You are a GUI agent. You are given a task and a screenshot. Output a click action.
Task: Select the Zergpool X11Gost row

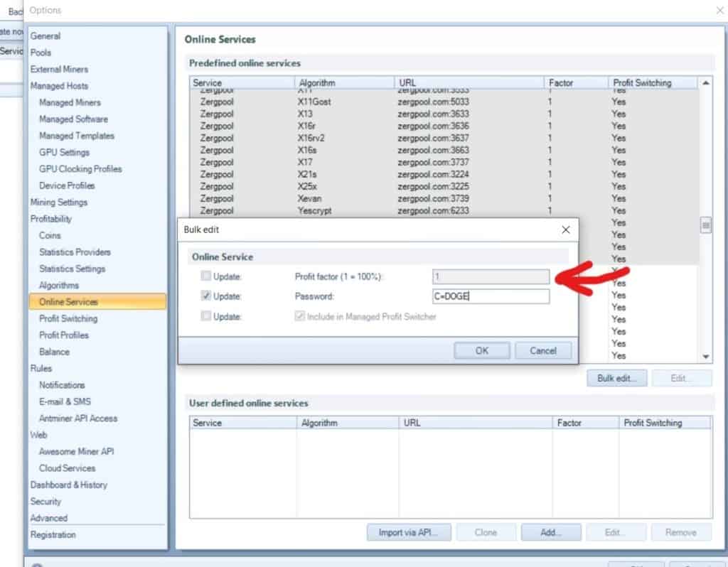pyautogui.click(x=444, y=102)
